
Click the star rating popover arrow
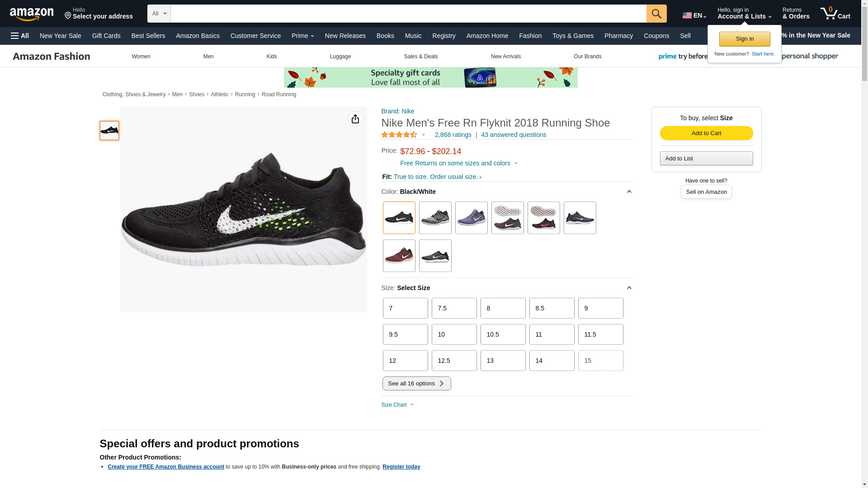click(x=423, y=135)
